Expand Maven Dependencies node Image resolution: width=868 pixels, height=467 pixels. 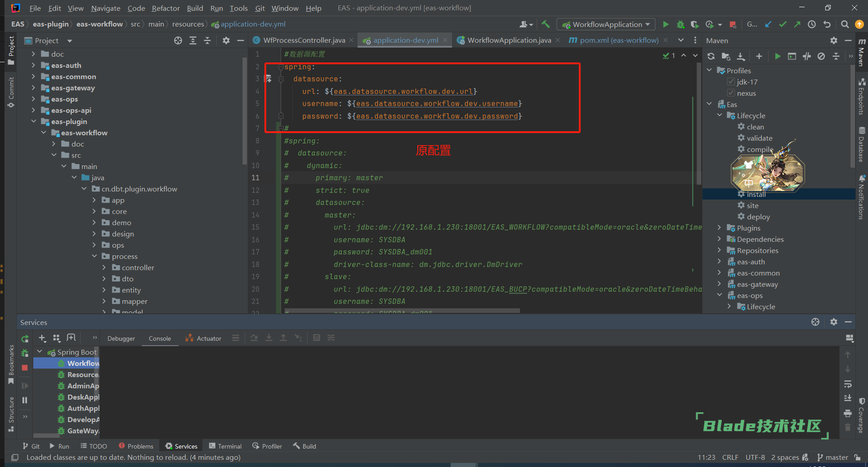tap(719, 239)
